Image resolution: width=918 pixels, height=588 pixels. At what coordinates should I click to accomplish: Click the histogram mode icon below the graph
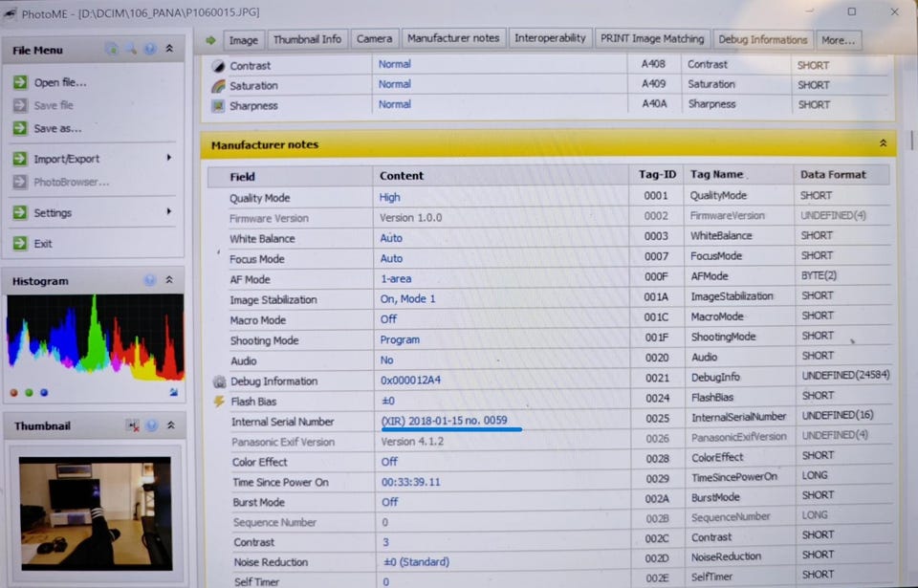173,392
